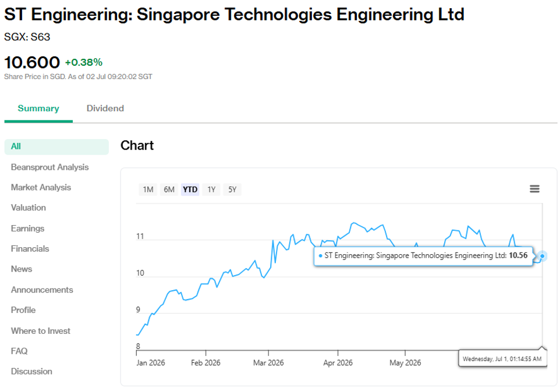Click the chart tooltip showing 10.56
560x392 pixels.
[424, 256]
